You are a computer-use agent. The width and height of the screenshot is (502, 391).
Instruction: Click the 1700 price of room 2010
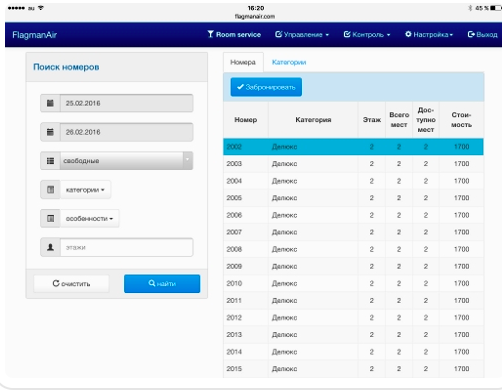point(461,283)
